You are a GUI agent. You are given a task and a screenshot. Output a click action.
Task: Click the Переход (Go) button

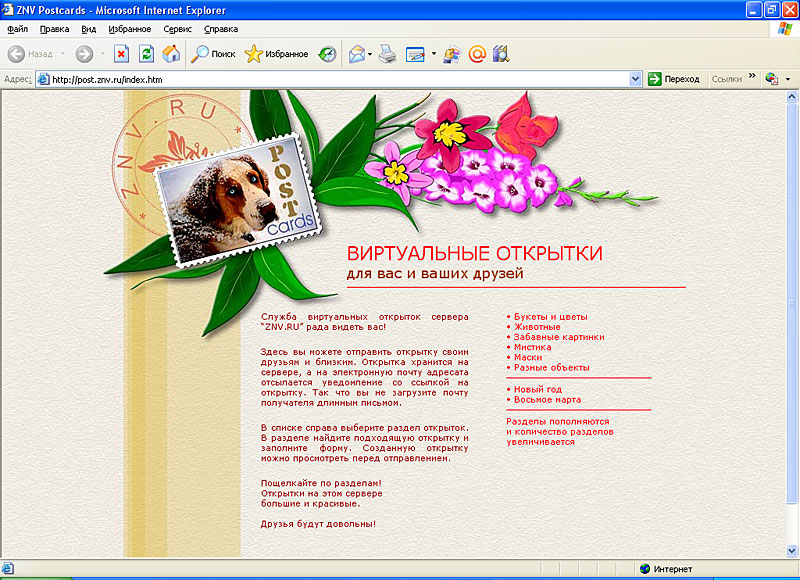[x=674, y=79]
